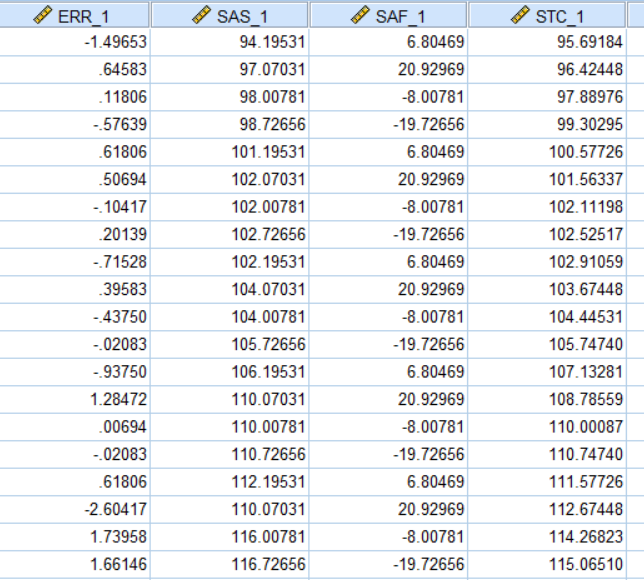
Task: Click the ERR_1 value .11806
Action: [122, 97]
